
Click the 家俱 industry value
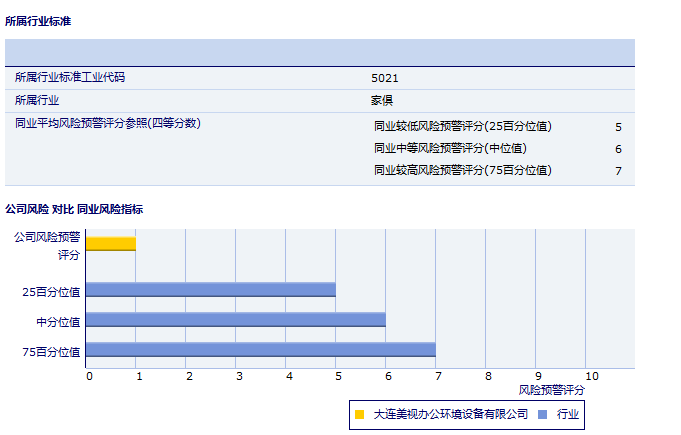[382, 100]
